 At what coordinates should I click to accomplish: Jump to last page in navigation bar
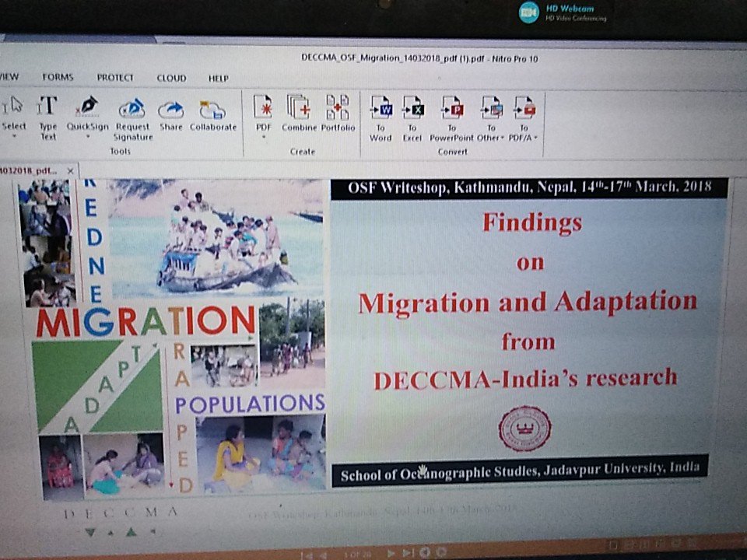point(407,553)
